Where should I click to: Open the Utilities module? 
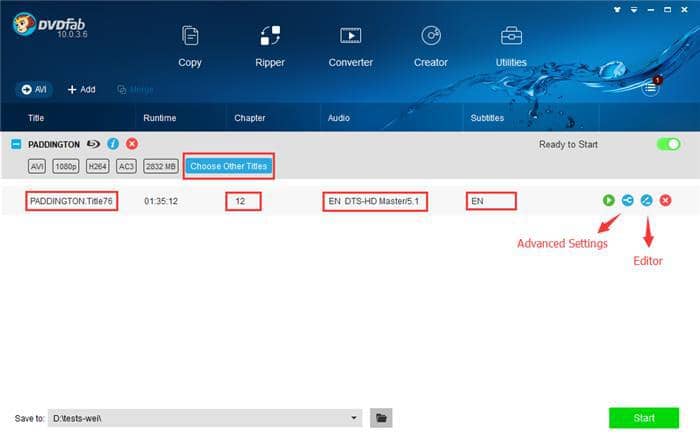pyautogui.click(x=511, y=47)
